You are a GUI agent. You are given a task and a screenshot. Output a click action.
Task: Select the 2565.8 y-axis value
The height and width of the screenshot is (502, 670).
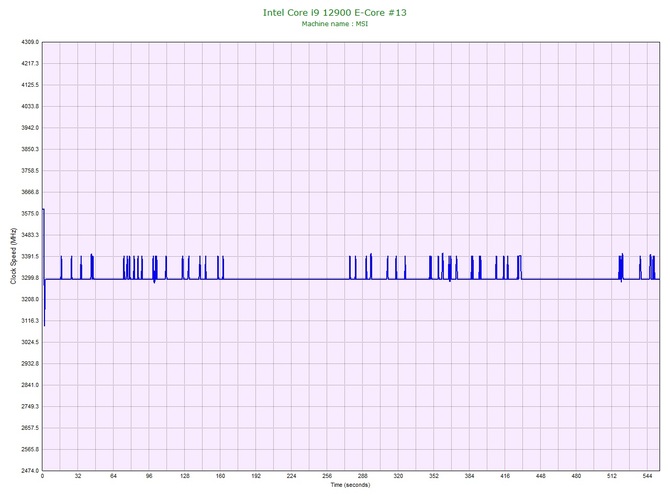pos(30,449)
